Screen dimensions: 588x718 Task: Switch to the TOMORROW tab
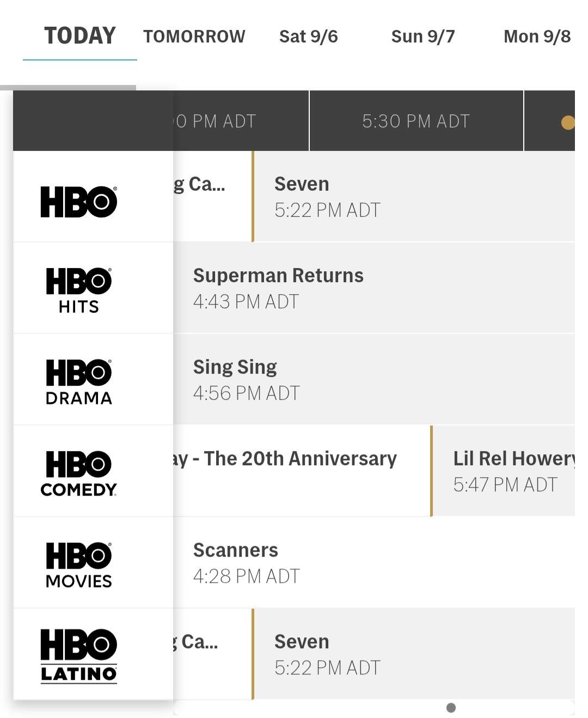pos(194,36)
